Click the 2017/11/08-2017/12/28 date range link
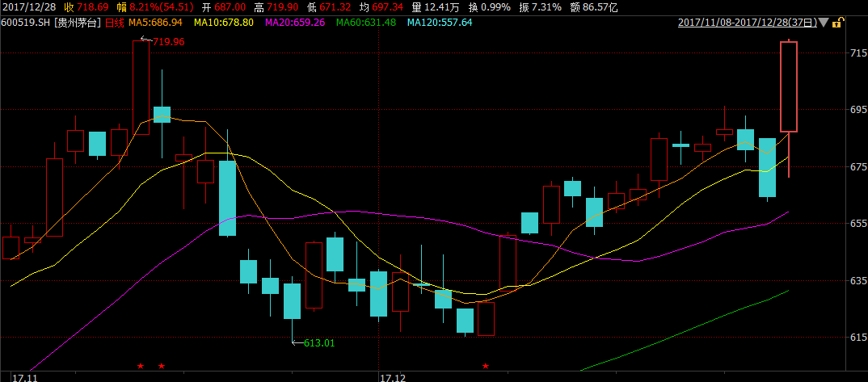The image size is (868, 382). click(x=747, y=23)
